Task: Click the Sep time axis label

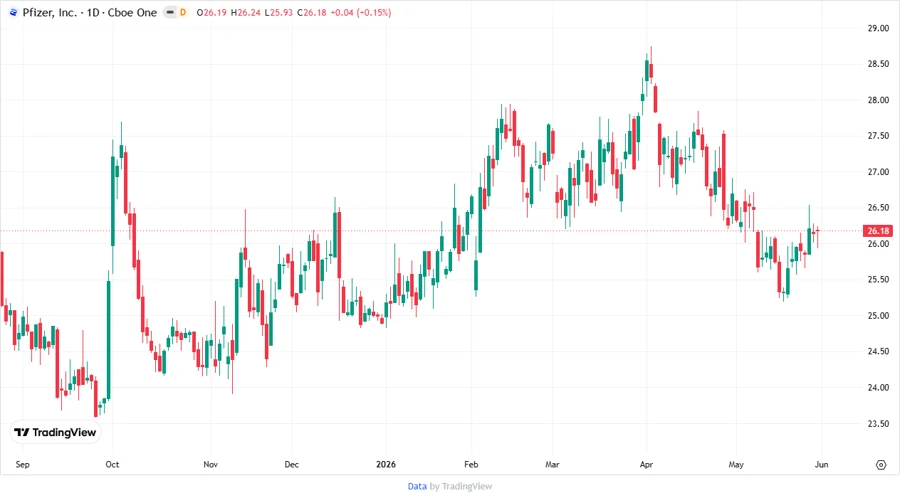Action: tap(22, 464)
